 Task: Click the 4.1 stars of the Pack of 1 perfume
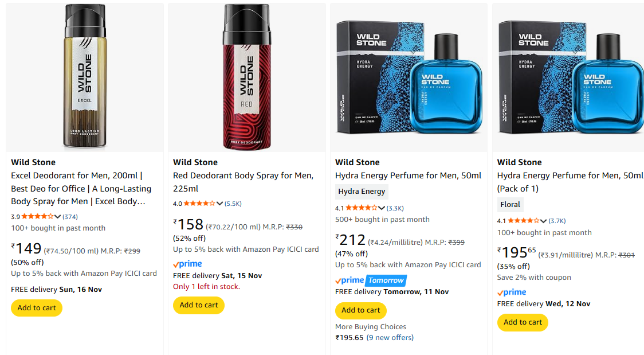pyautogui.click(x=523, y=221)
